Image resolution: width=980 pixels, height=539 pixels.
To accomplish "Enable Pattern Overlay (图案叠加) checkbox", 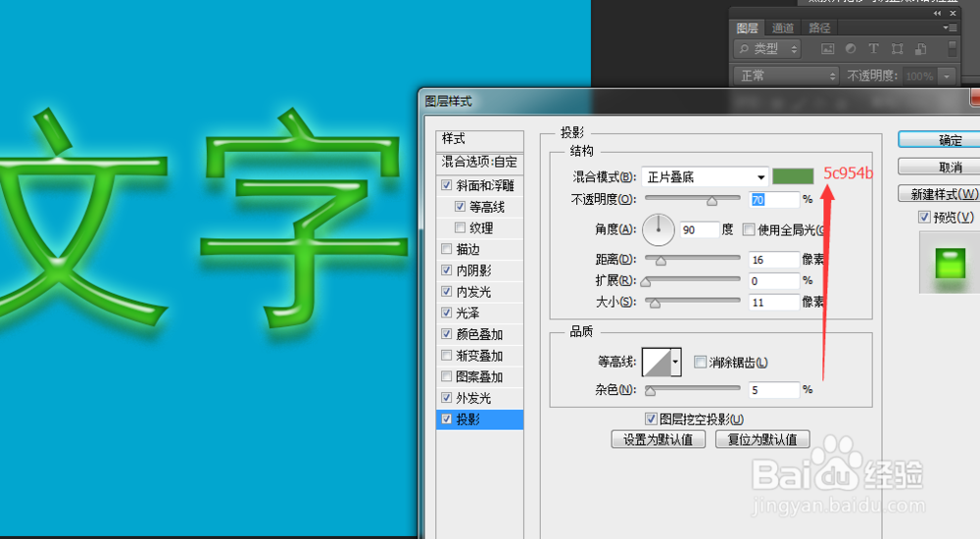I will (x=446, y=376).
